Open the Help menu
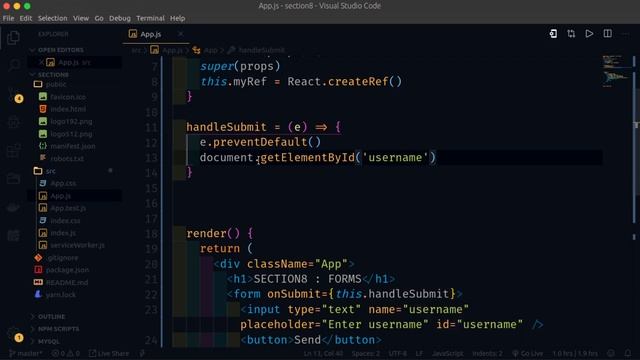The image size is (640, 360). 177,18
